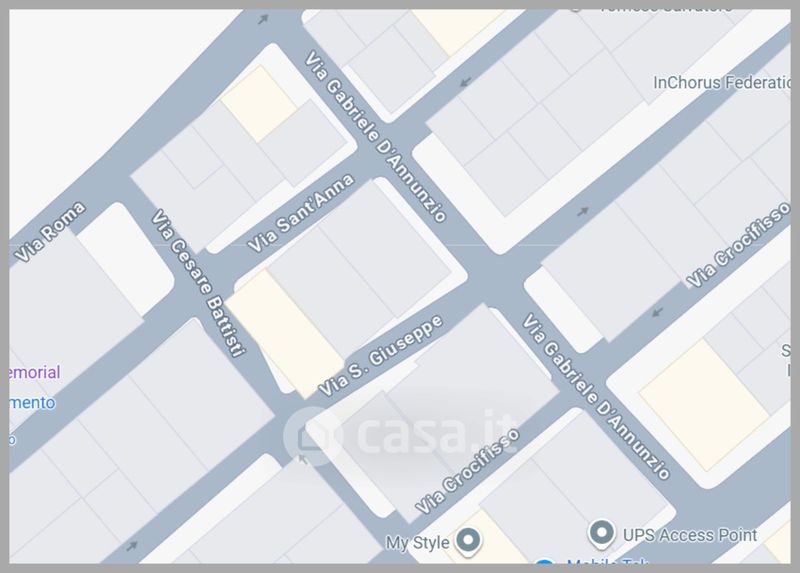Click the lower Via Gabriele D'Annunzio label
This screenshot has width=800, height=573.
[x=595, y=396]
